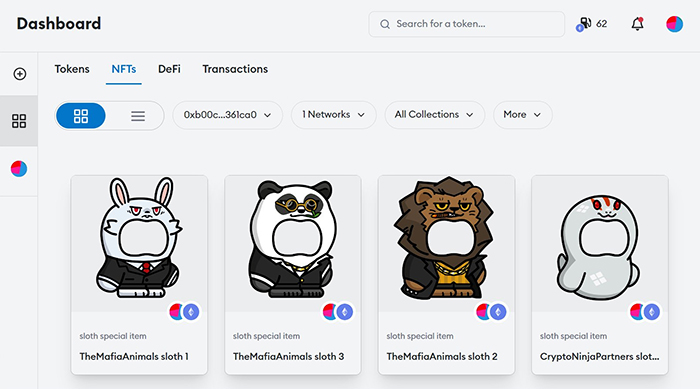Open the DeFi tab

pos(169,69)
